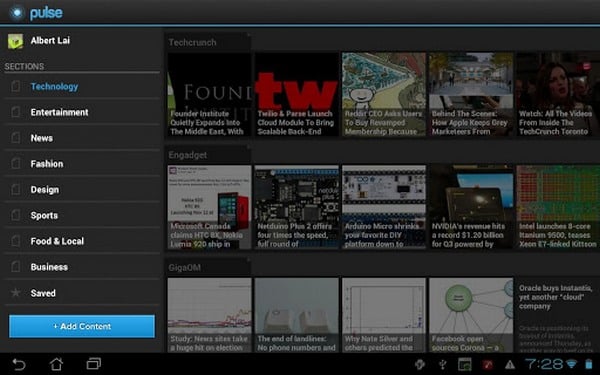Open the Reddit CEO Asks Users story
Screen dimensions: 600x375
pyautogui.click(x=384, y=95)
